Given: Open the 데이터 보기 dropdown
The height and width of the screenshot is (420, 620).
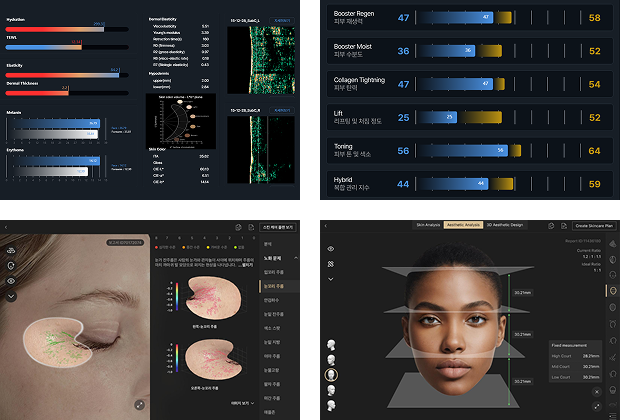Looking at the screenshot, I should tap(242, 403).
